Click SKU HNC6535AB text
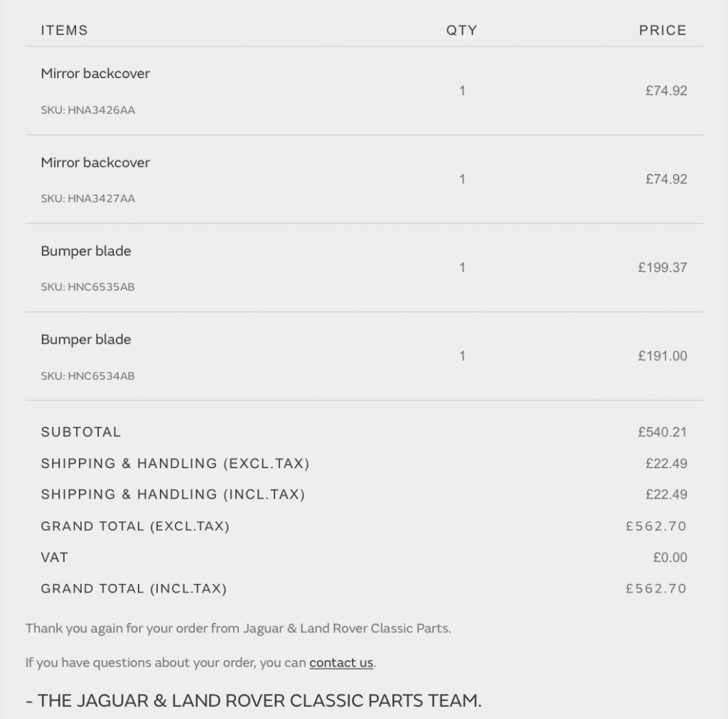 click(x=87, y=287)
